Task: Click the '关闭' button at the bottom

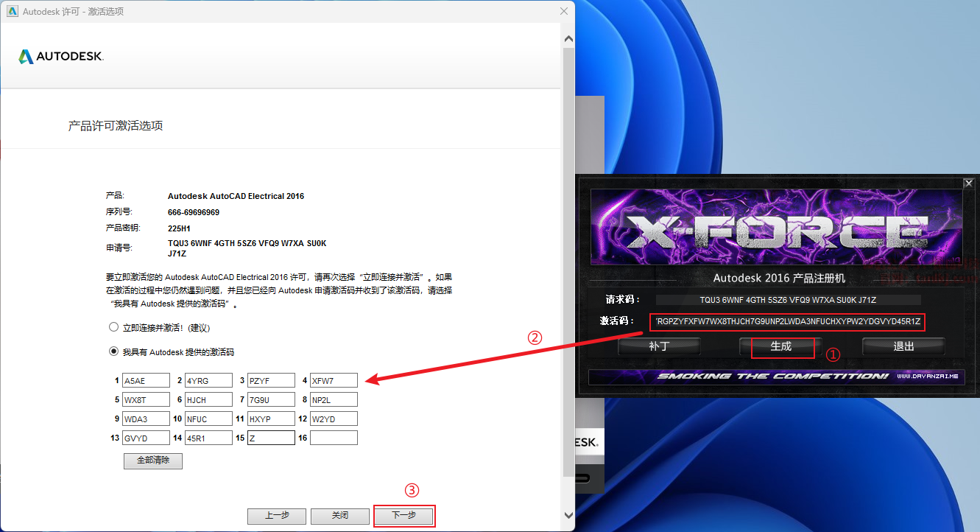Action: coord(339,516)
